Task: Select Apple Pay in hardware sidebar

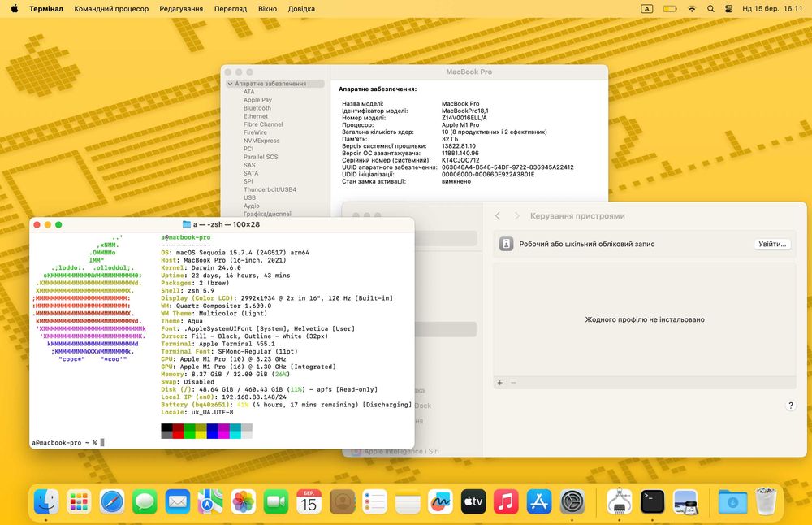Action: click(257, 100)
